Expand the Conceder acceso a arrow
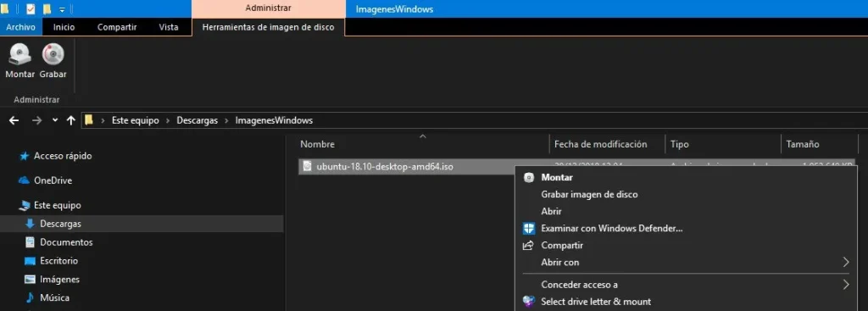 pyautogui.click(x=846, y=285)
